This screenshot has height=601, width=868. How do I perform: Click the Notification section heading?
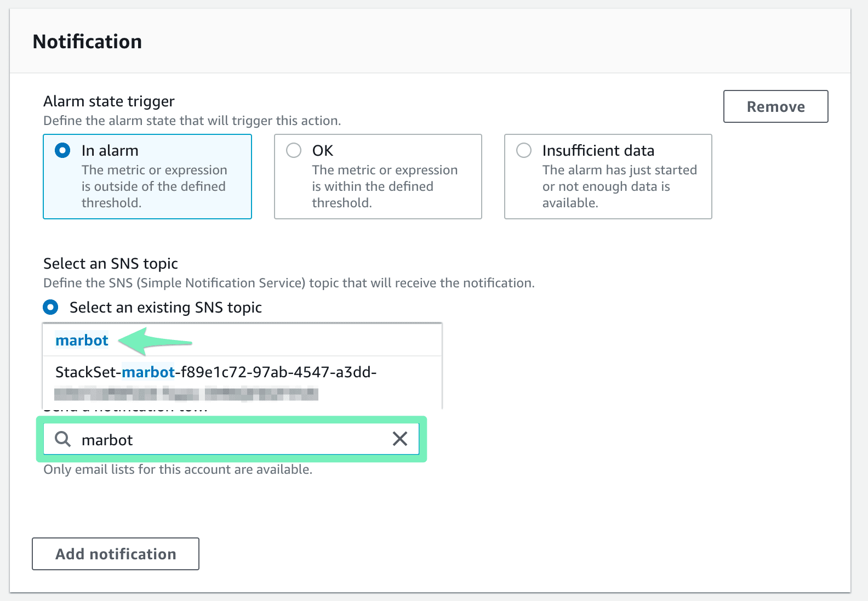87,42
